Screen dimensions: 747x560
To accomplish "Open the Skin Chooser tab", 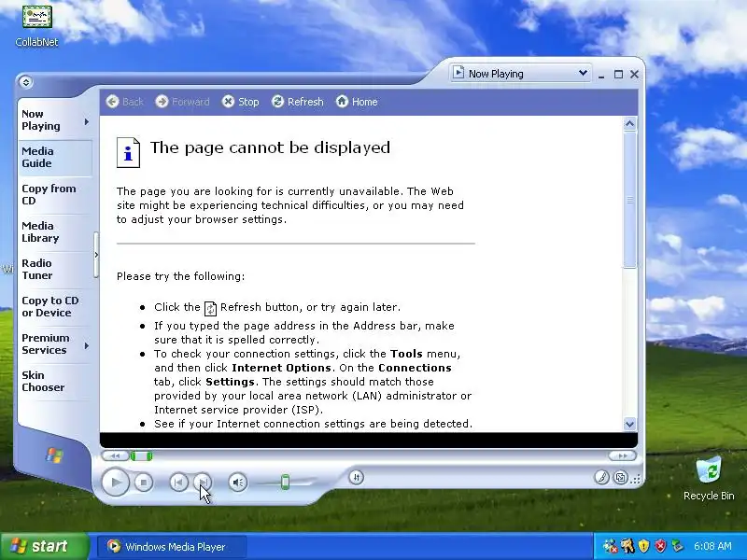I will coord(55,381).
